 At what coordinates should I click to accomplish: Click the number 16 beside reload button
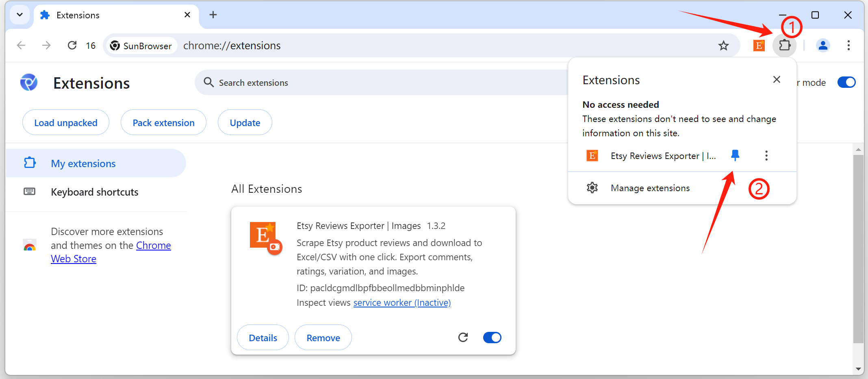pos(91,46)
